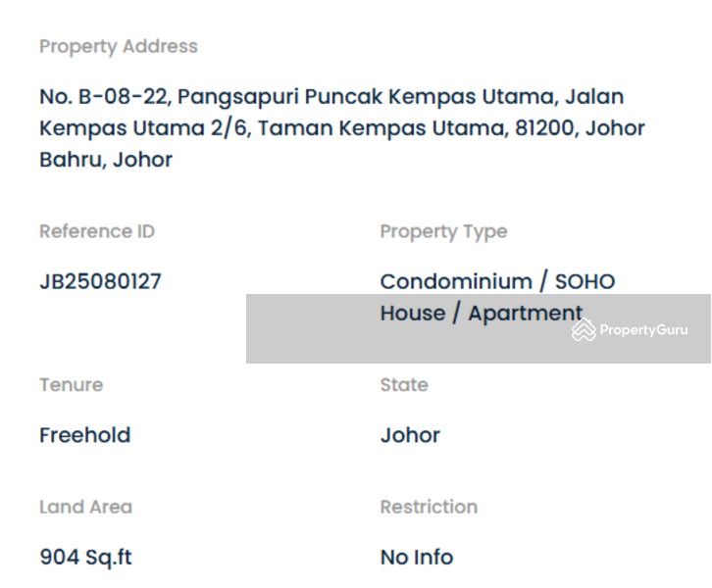This screenshot has width=712, height=588.
Task: Click the No Info restriction value
Action: pyautogui.click(x=417, y=558)
